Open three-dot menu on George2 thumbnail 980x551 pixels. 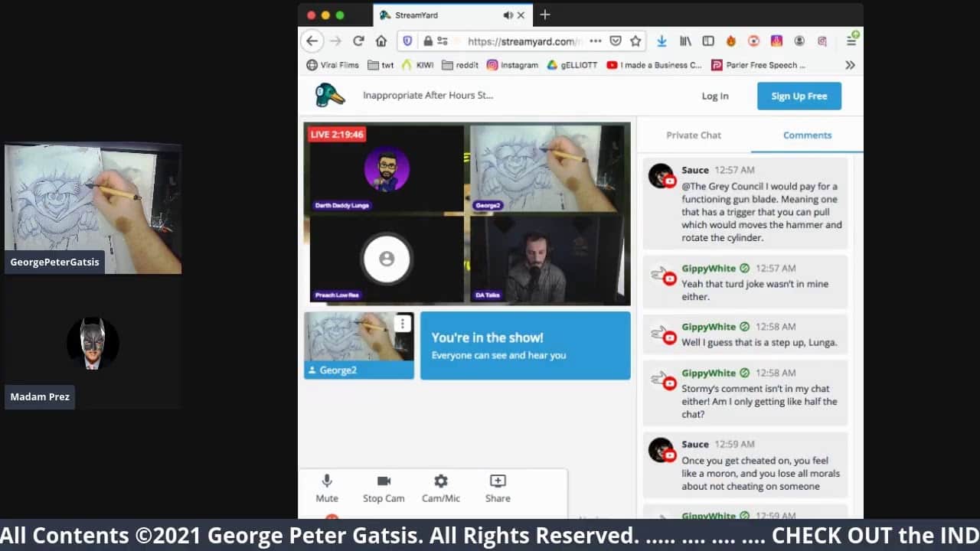tap(403, 324)
